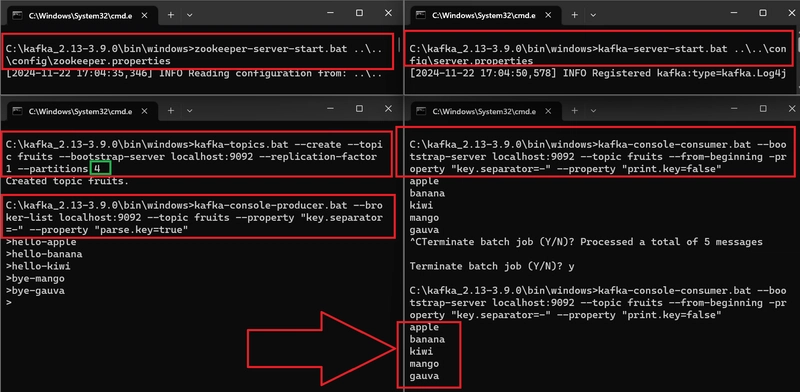Open the profile dropdown in the producer terminal window

pyautogui.click(x=189, y=111)
